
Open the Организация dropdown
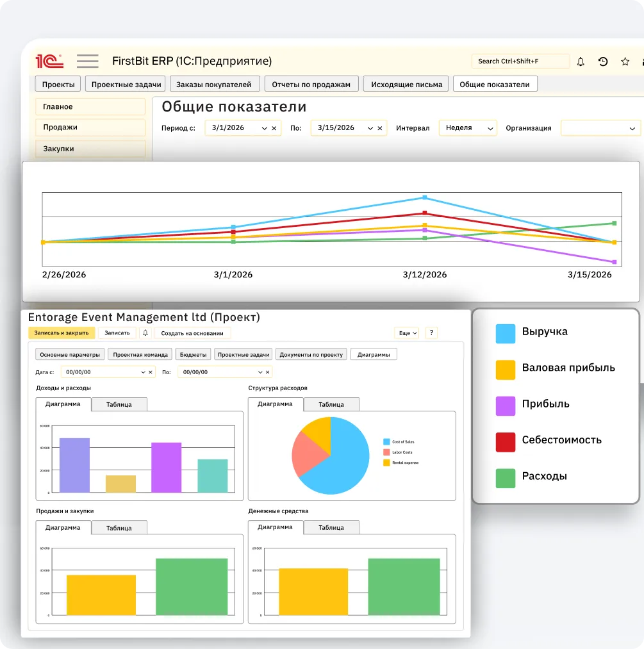pyautogui.click(x=600, y=128)
